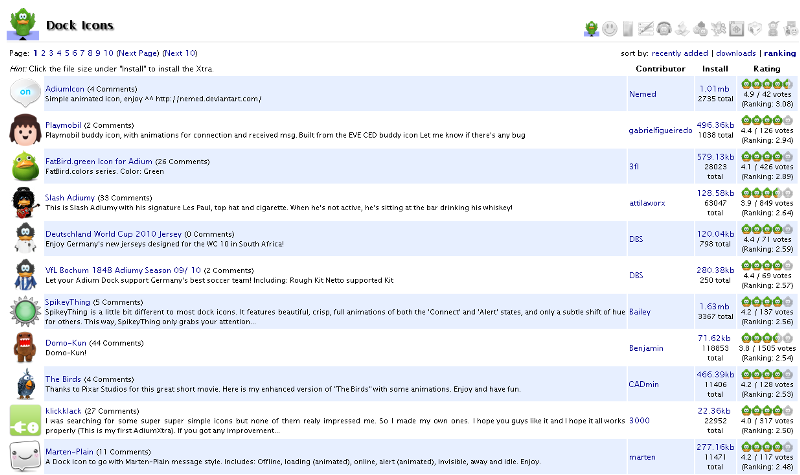Click the Domo-Kun brown monster icon
This screenshot has height=475, width=800.
tap(25, 348)
